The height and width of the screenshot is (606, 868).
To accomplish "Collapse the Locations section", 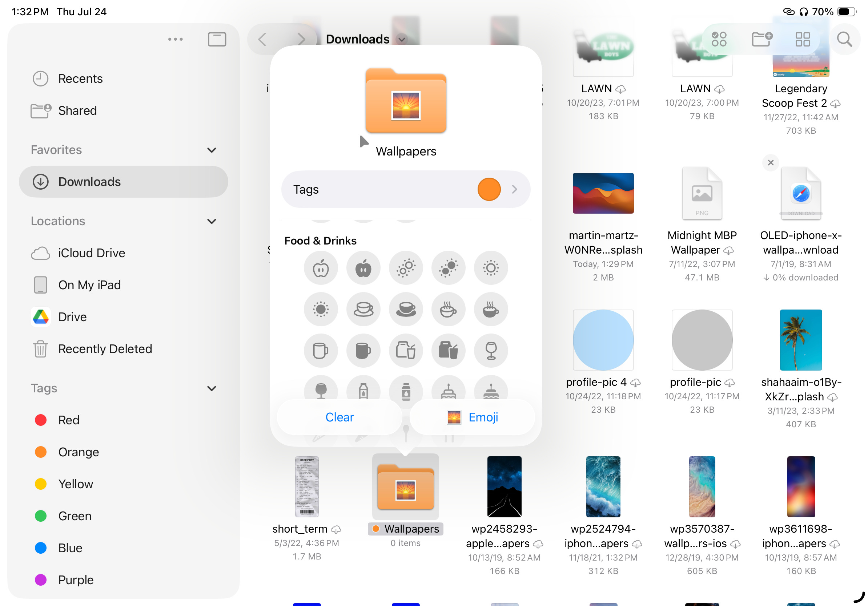I will coord(212,221).
